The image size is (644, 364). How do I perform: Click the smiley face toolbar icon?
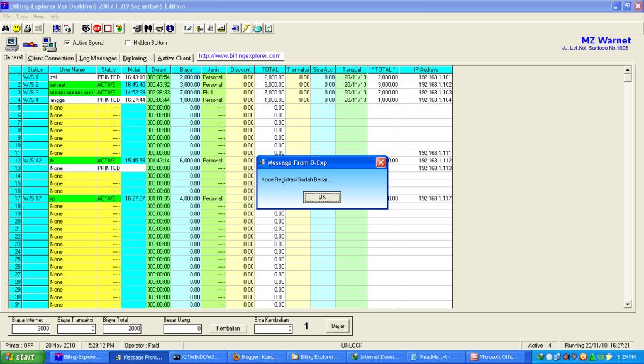(16, 28)
